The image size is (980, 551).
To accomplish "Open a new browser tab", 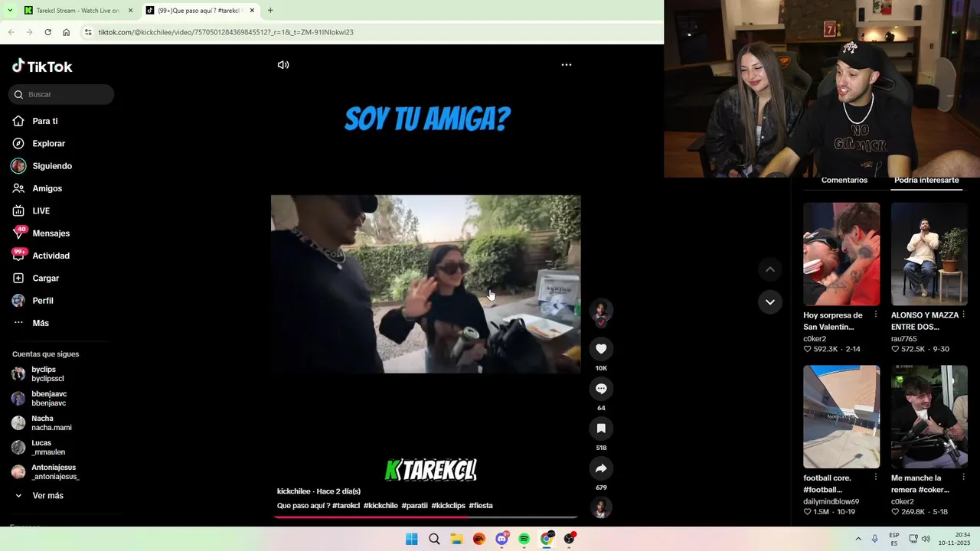I will 270,11.
